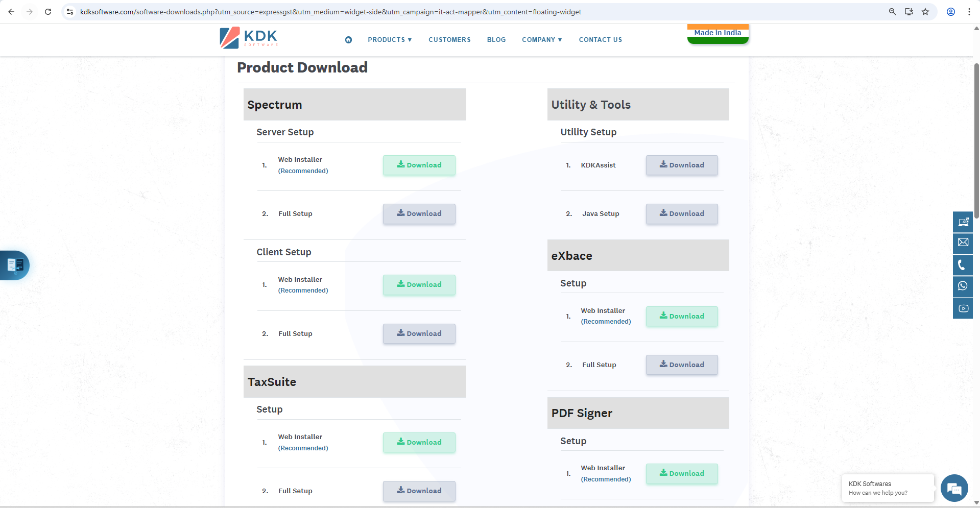Bookmark this page with the star icon
The width and height of the screenshot is (980, 508).
tap(925, 12)
